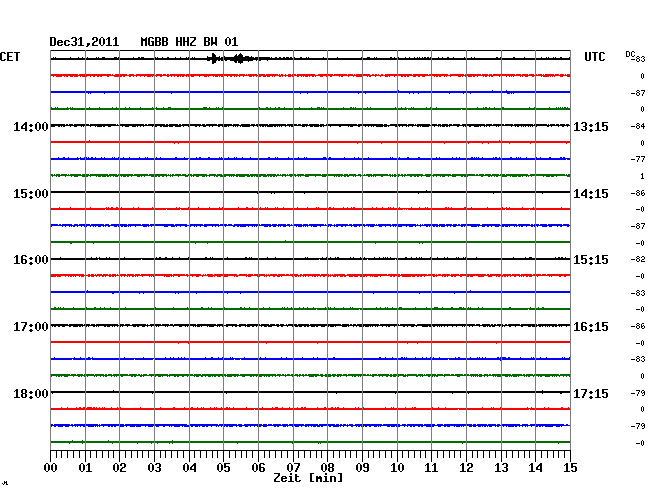Click the DC value 1
The width and height of the screenshot is (650, 494).
tap(643, 176)
